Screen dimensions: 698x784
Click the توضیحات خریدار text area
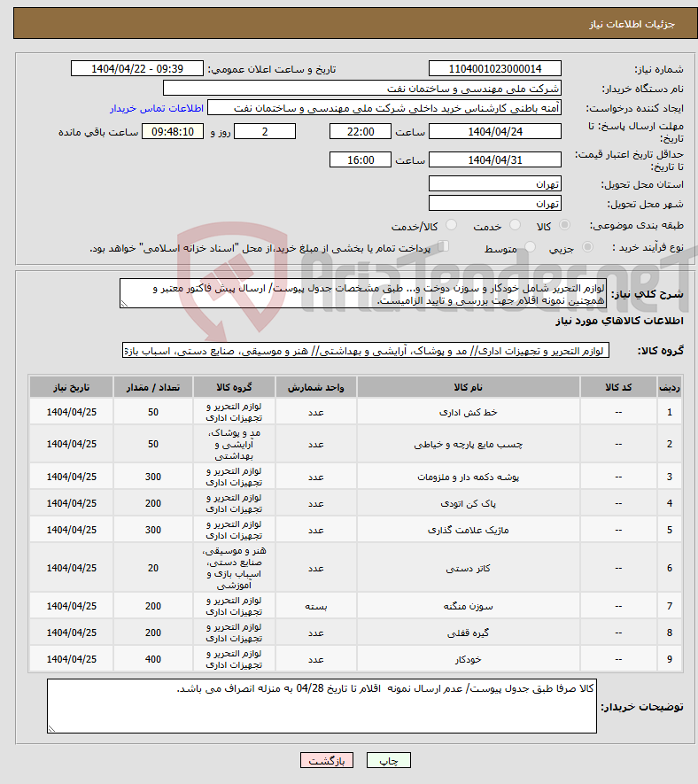[322, 706]
